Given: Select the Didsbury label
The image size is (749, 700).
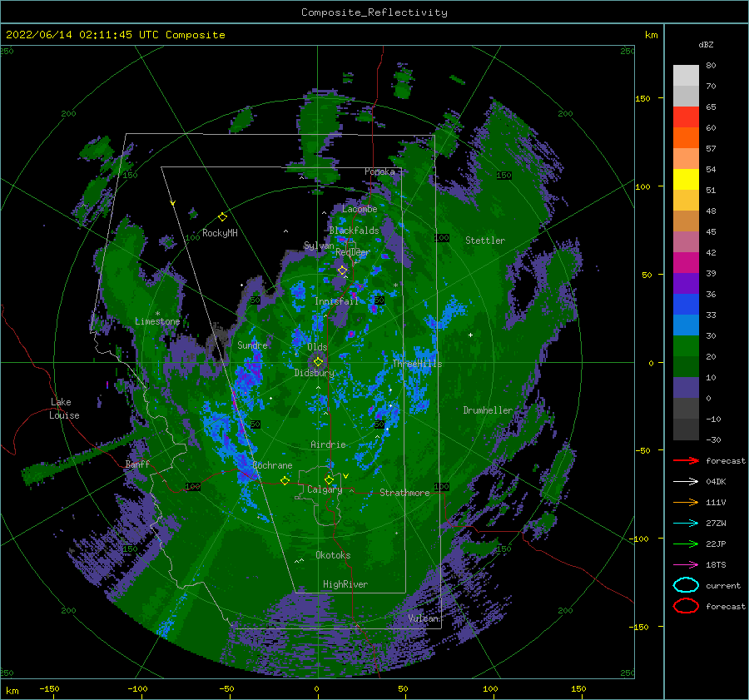Looking at the screenshot, I should [314, 373].
